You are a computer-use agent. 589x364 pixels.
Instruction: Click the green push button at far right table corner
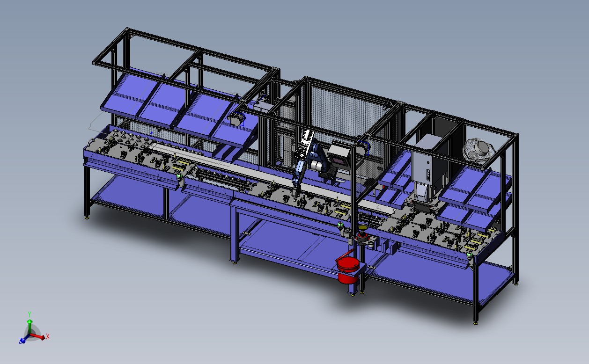(x=470, y=255)
